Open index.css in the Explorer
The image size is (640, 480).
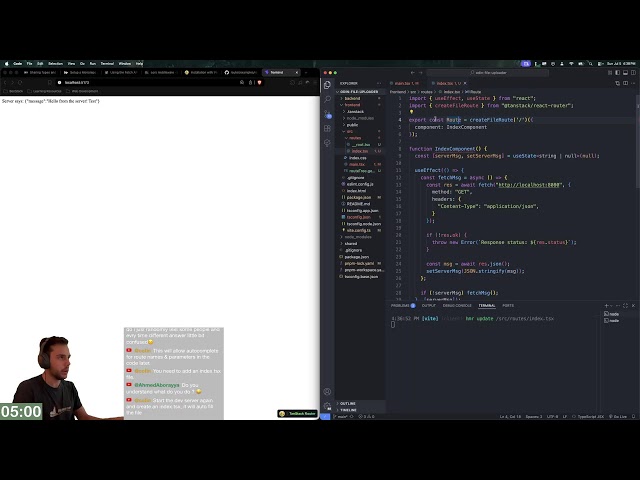(360, 158)
